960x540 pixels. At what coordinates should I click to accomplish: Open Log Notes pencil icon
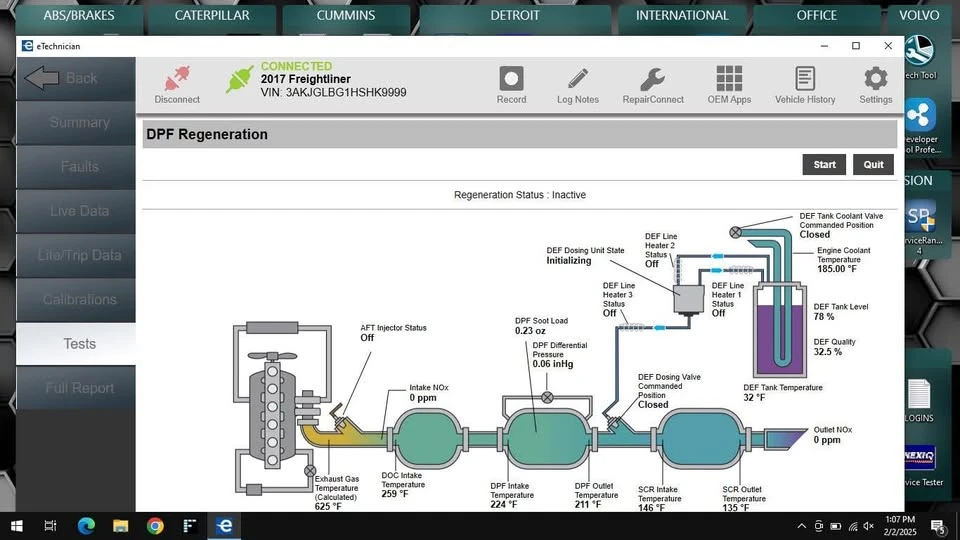coord(577,78)
